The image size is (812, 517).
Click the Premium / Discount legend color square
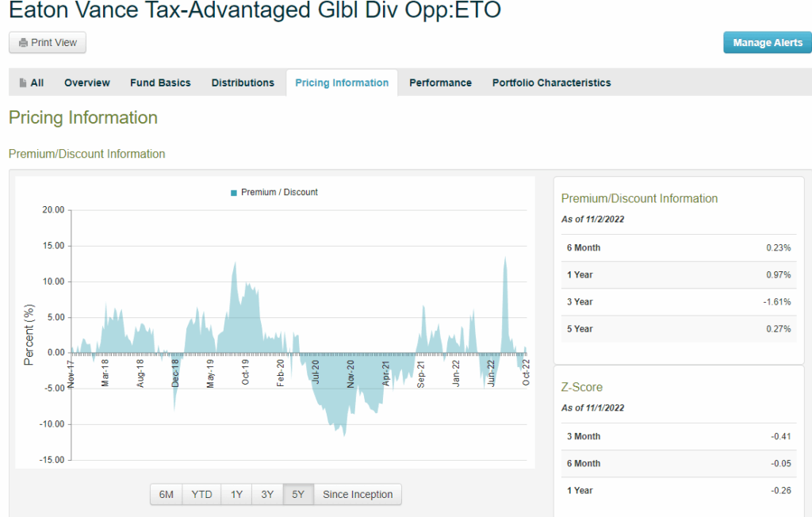[234, 193]
